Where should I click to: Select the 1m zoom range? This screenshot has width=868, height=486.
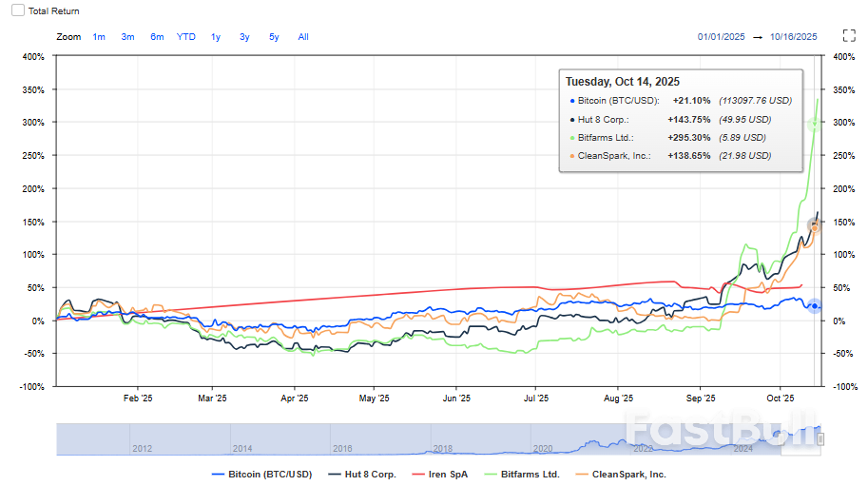[99, 37]
